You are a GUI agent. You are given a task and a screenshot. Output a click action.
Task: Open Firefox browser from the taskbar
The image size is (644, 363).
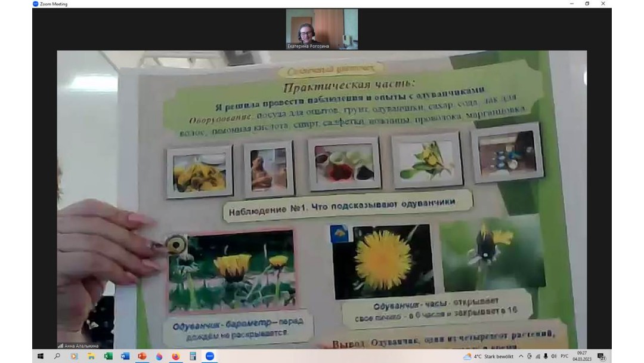tap(176, 356)
